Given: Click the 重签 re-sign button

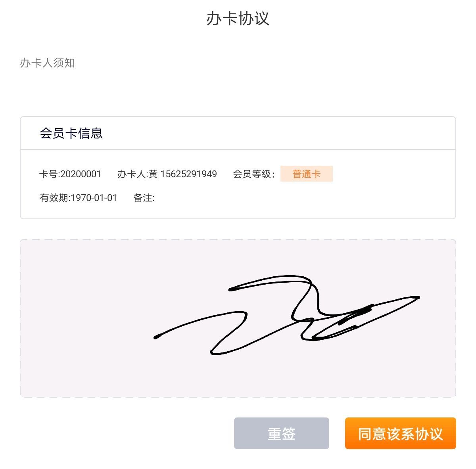Looking at the screenshot, I should tap(281, 433).
